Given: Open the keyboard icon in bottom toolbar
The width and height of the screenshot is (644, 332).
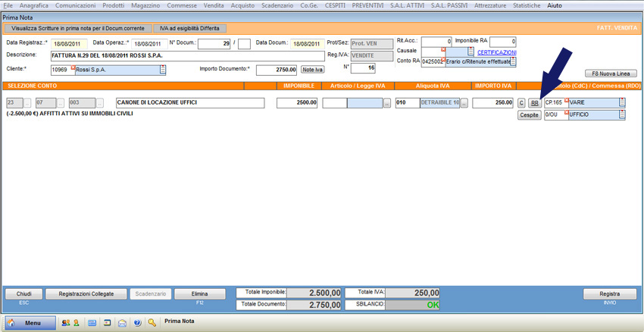Looking at the screenshot, I should (92, 322).
